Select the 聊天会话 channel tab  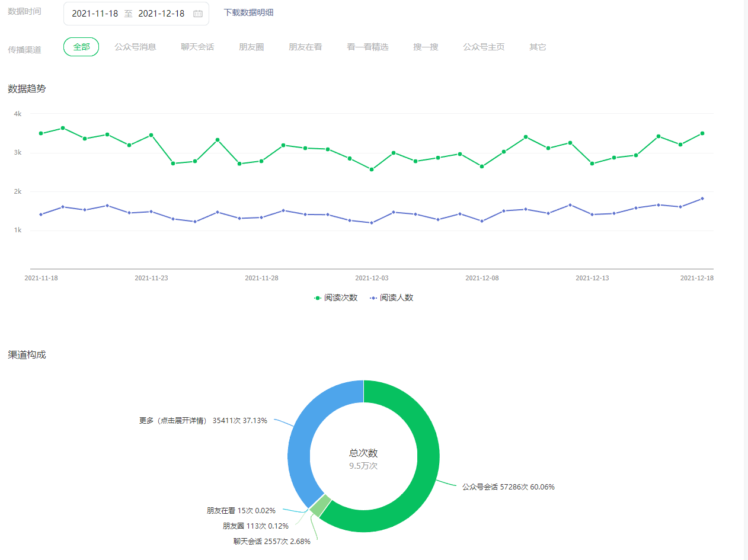[x=197, y=47]
